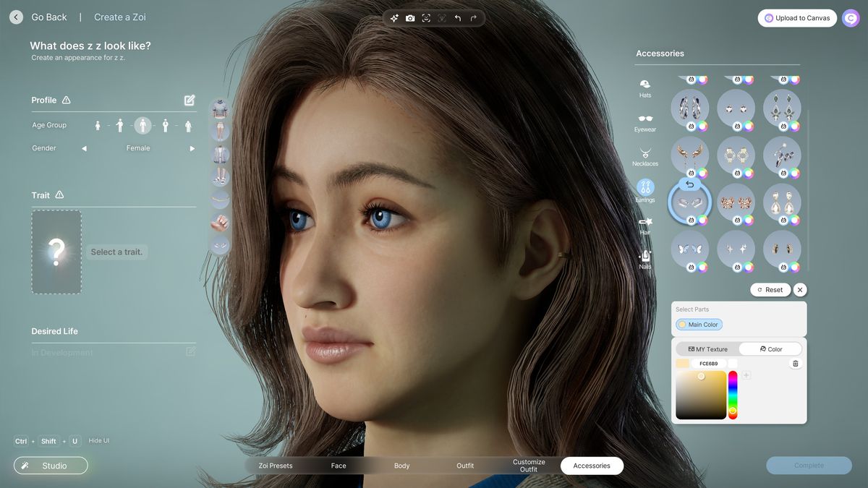Open the Zoi Presets tab
868x488 pixels.
275,466
